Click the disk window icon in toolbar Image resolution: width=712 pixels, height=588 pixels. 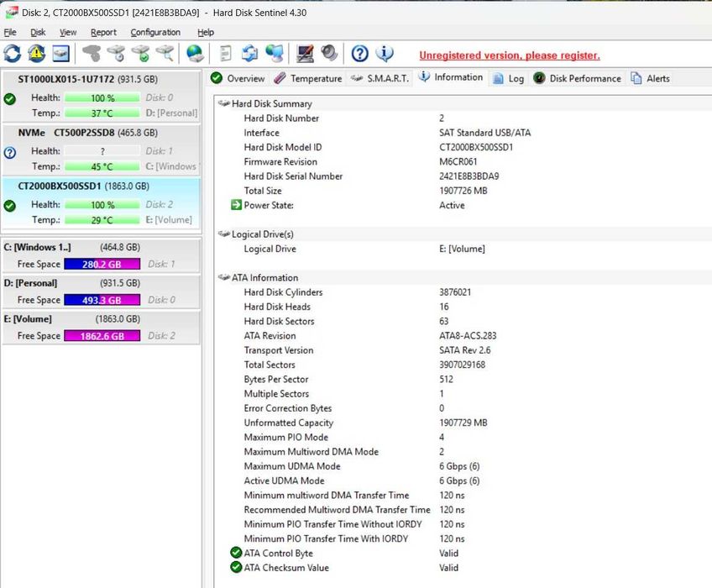coord(60,54)
